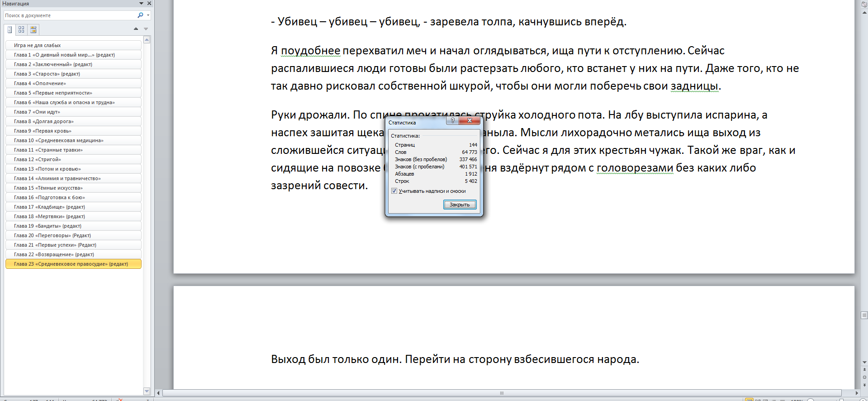Switch to the browse headings tab icon

tap(9, 30)
